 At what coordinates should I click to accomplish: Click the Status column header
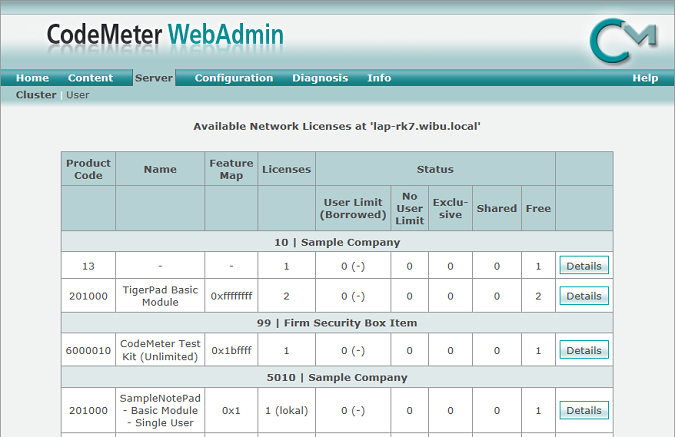coord(435,169)
